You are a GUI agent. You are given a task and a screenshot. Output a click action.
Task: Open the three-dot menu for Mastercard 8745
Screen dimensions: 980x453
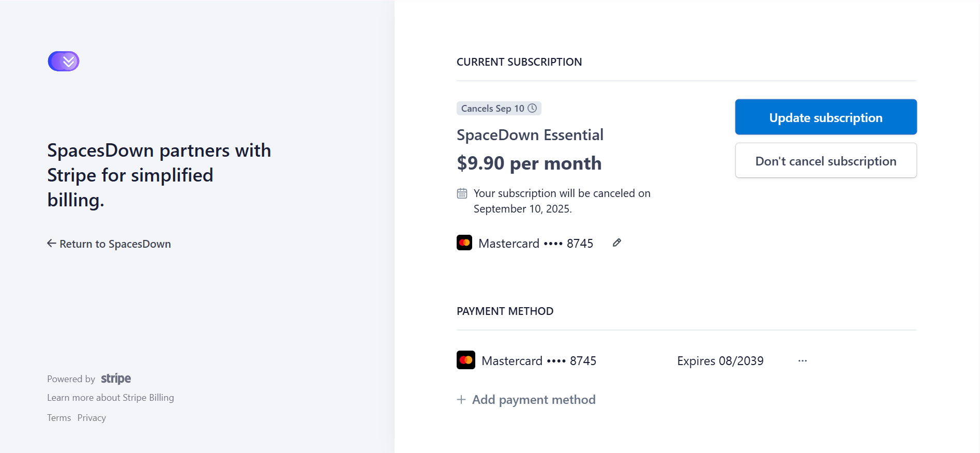tap(803, 361)
